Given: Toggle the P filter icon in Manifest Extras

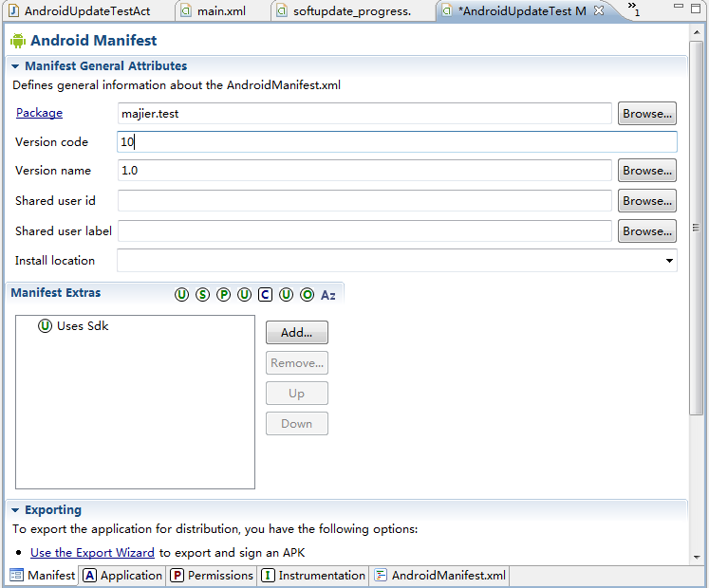Looking at the screenshot, I should [x=223, y=295].
